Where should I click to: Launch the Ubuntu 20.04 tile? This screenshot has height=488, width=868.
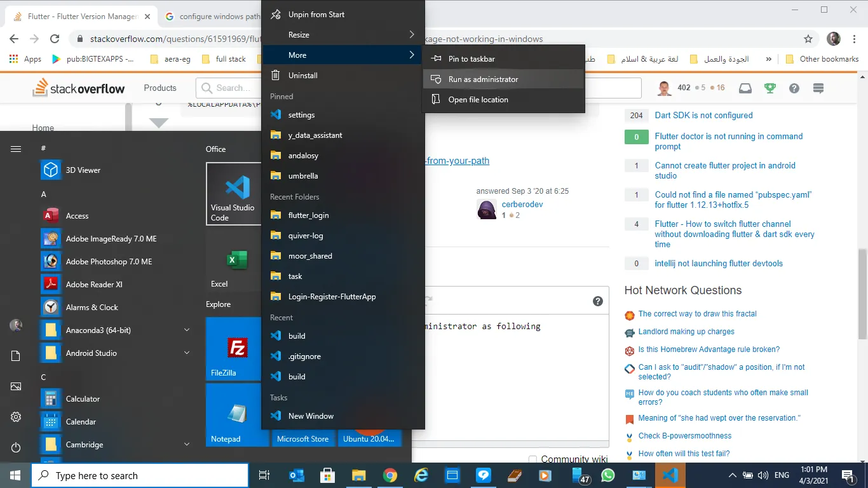(x=369, y=437)
